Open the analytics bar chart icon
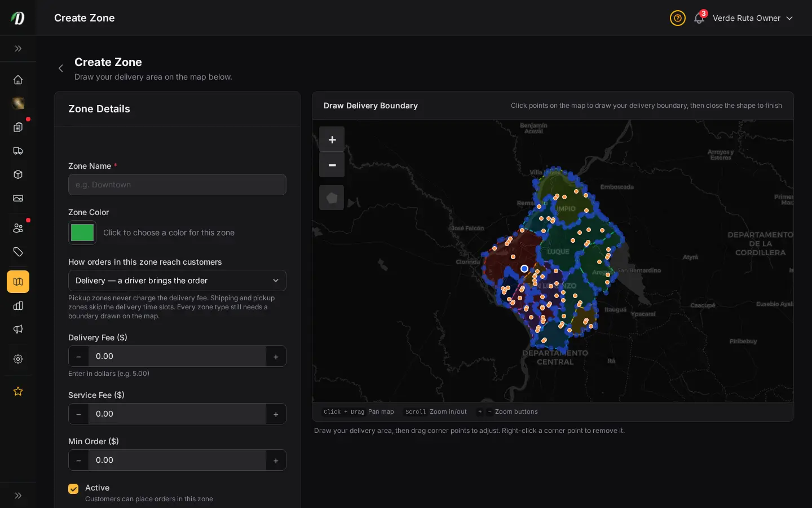 [18, 305]
